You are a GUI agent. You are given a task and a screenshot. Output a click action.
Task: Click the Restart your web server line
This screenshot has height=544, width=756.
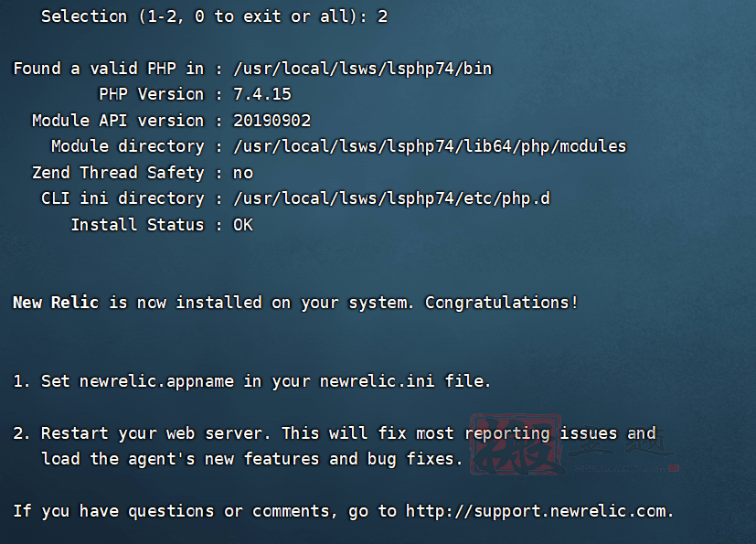[x=335, y=433]
